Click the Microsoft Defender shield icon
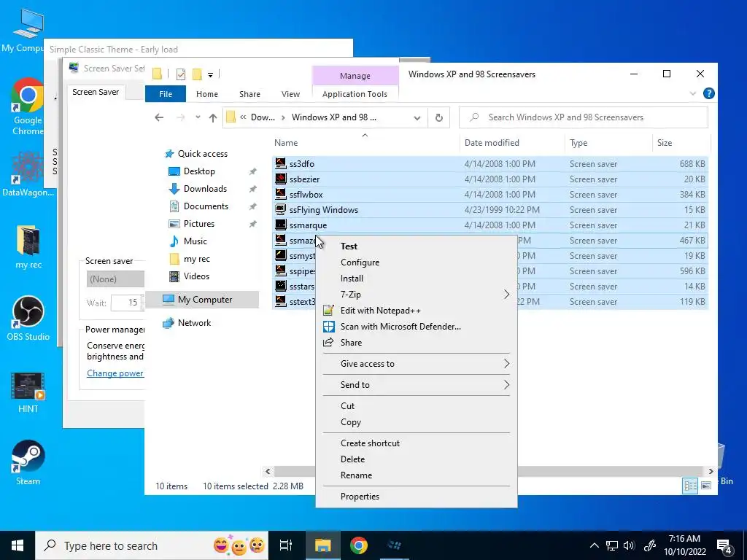Viewport: 747px width, 560px height. click(328, 326)
